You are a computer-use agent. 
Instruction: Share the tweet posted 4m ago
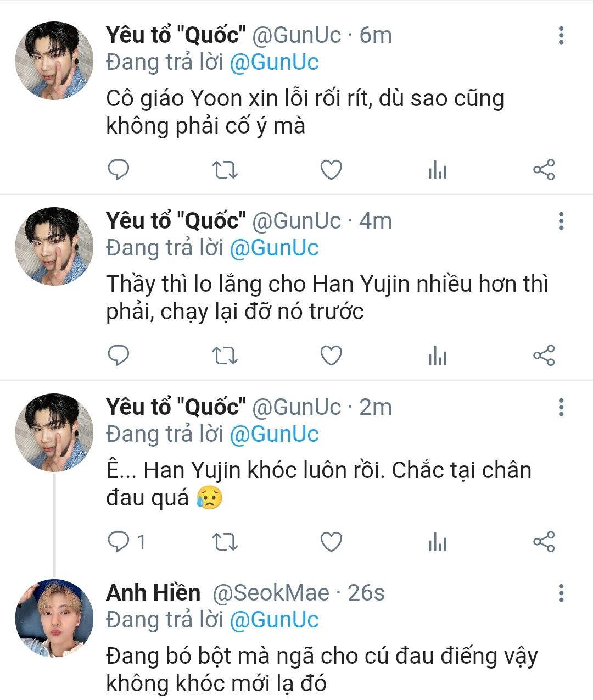pos(544,356)
